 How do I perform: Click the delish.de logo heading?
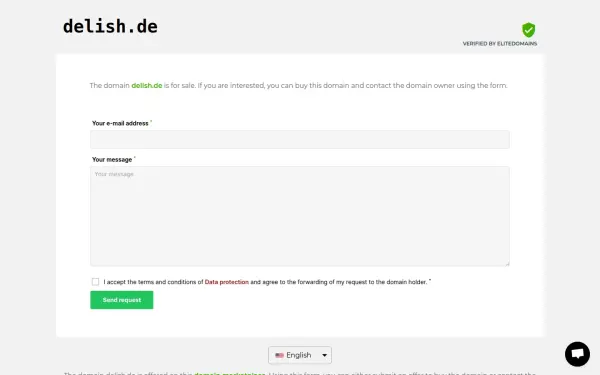coord(110,26)
